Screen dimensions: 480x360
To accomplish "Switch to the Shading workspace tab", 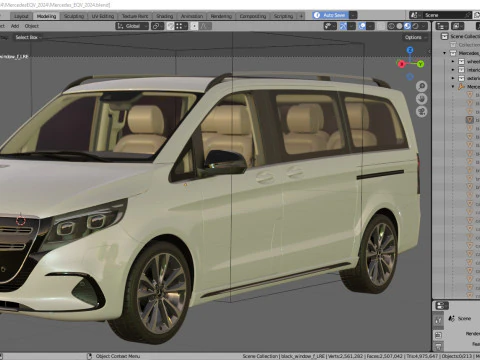I will click(x=165, y=16).
